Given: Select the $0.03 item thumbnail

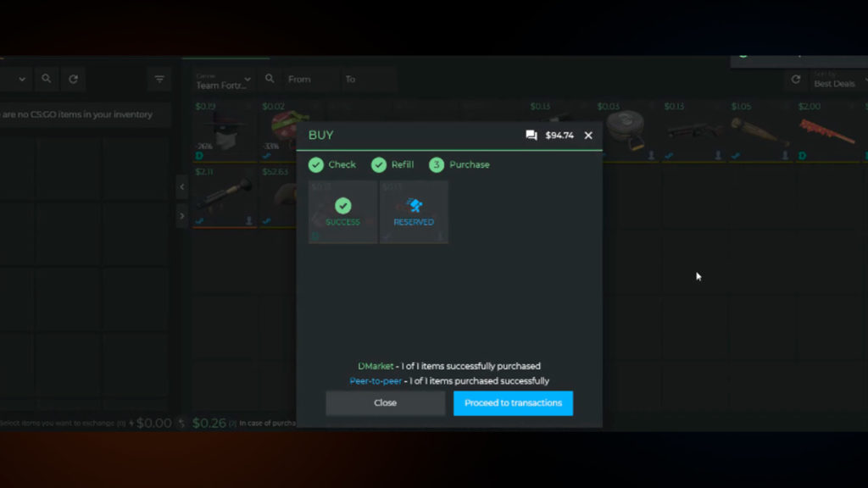Looking at the screenshot, I should coord(626,131).
